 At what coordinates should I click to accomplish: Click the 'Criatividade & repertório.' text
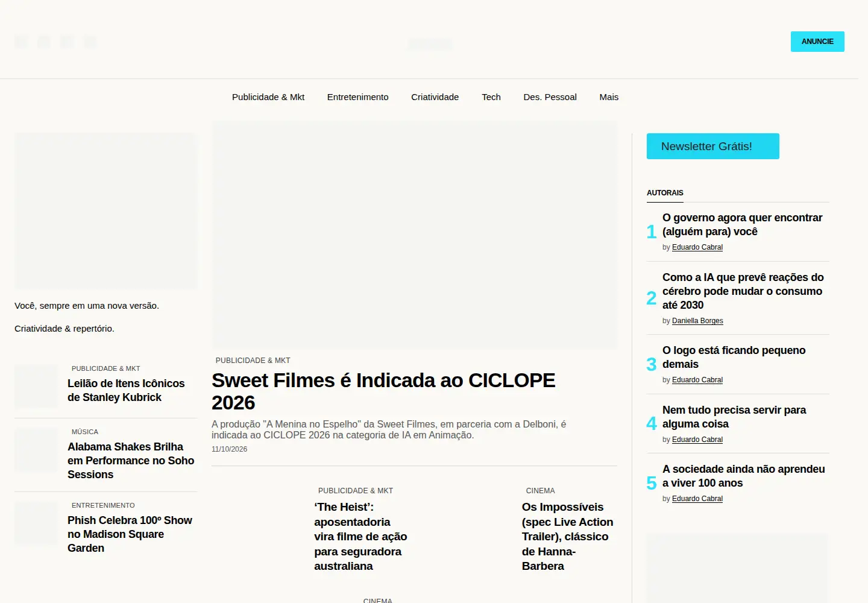pos(64,329)
